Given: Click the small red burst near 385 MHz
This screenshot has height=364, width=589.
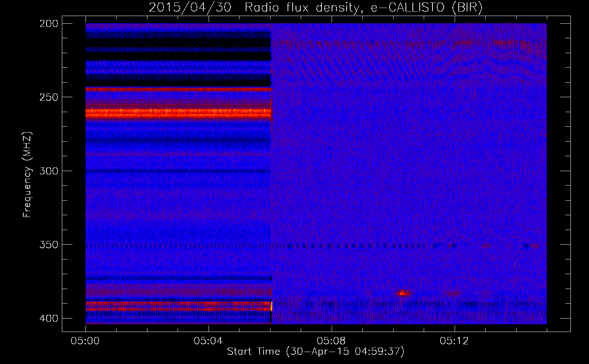Looking at the screenshot, I should point(403,293).
